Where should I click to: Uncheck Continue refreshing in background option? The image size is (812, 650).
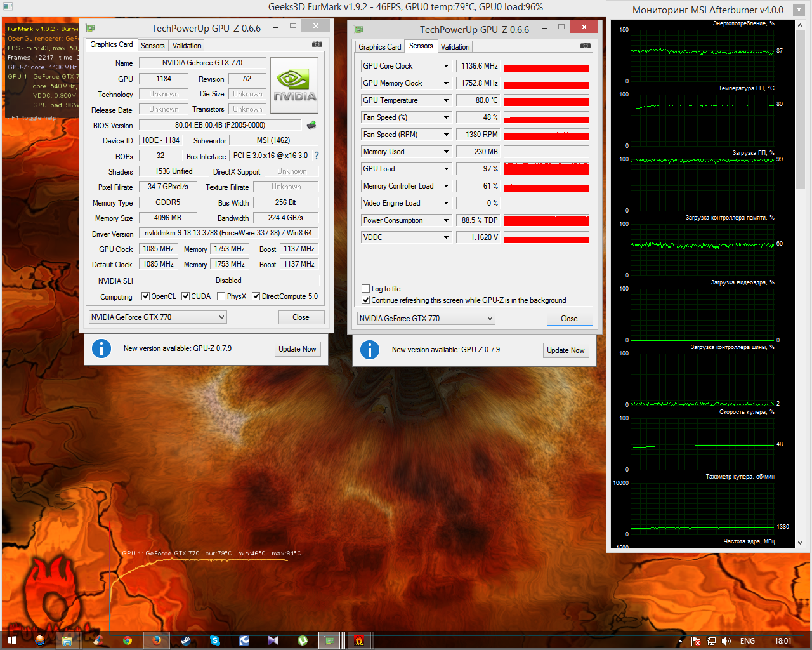pyautogui.click(x=365, y=300)
